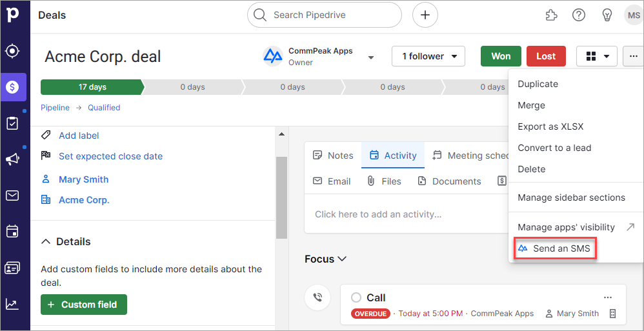Click the label tag icon
The image size is (644, 331).
point(46,135)
